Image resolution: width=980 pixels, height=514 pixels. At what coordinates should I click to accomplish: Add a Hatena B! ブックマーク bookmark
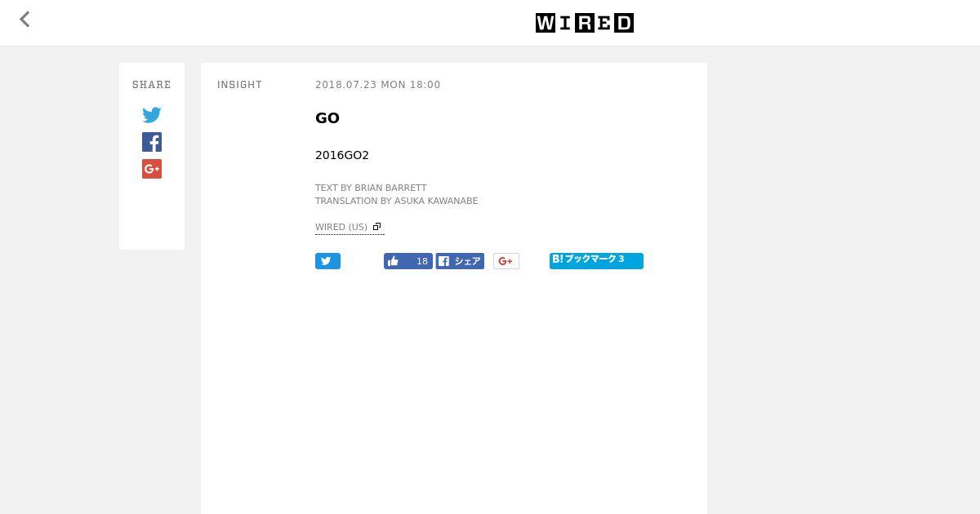pyautogui.click(x=596, y=260)
